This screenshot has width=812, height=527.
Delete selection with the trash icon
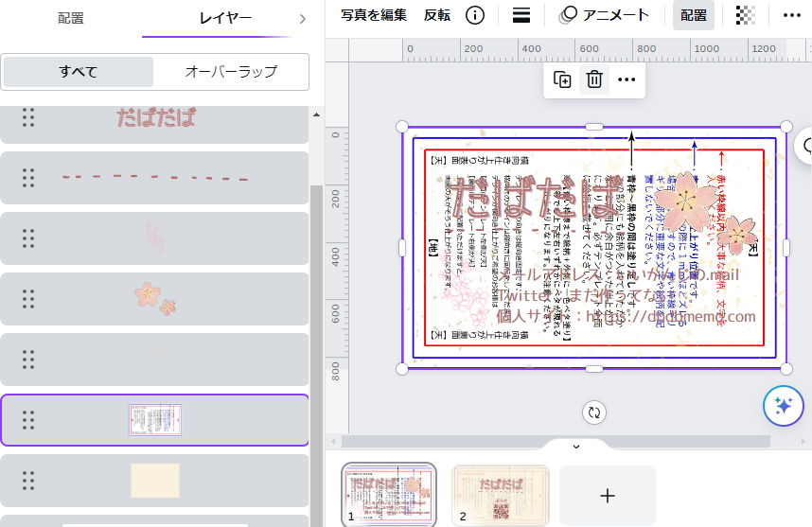pyautogui.click(x=594, y=80)
